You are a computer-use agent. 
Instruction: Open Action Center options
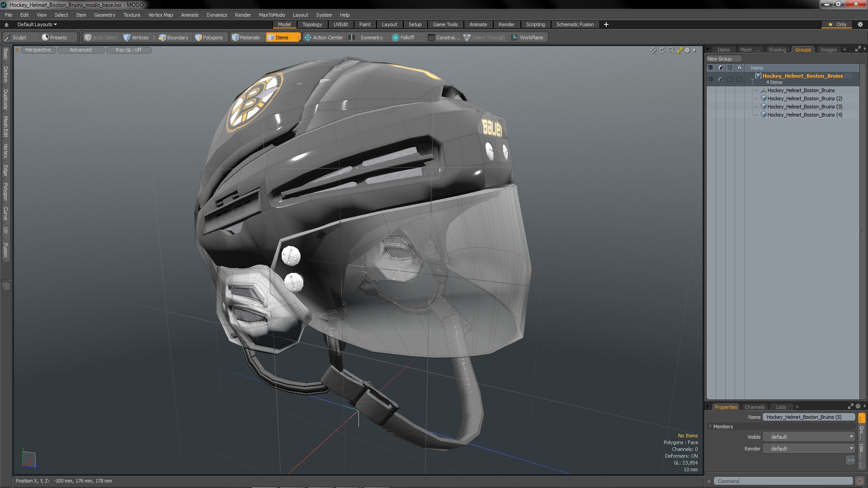(x=324, y=38)
